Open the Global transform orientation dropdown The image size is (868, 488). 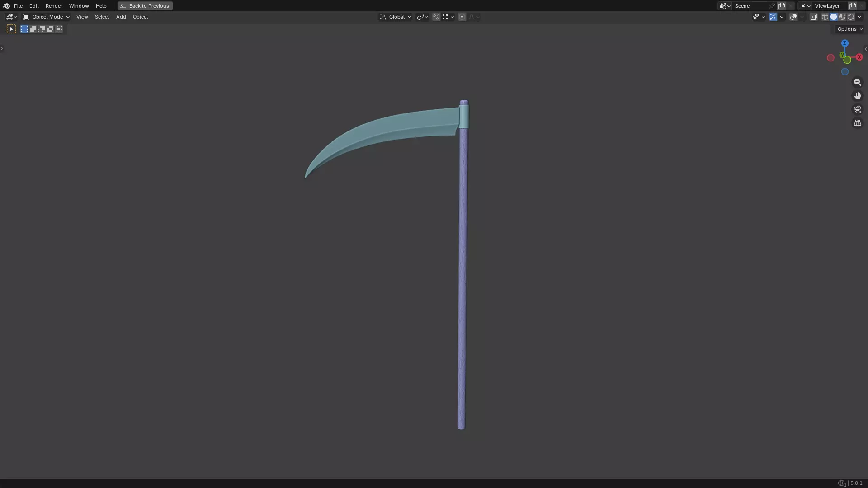coord(396,17)
